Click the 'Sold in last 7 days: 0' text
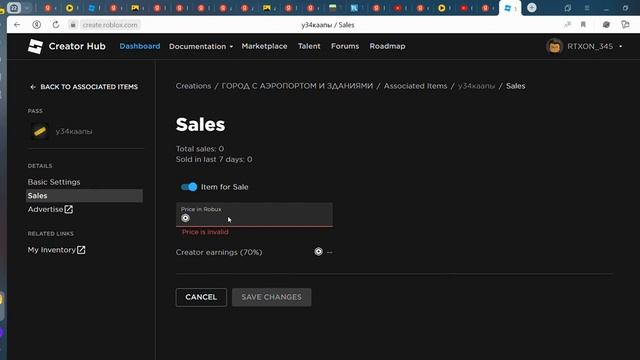The height and width of the screenshot is (360, 640). (214, 159)
